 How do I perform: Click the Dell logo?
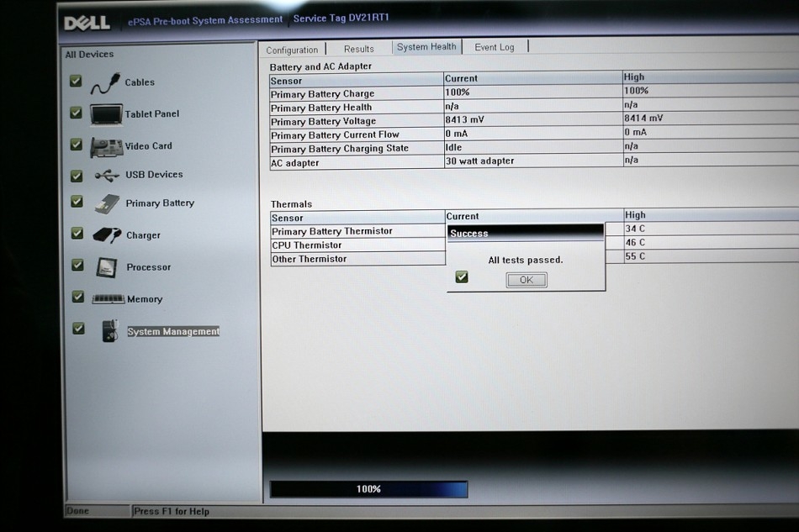[87, 23]
